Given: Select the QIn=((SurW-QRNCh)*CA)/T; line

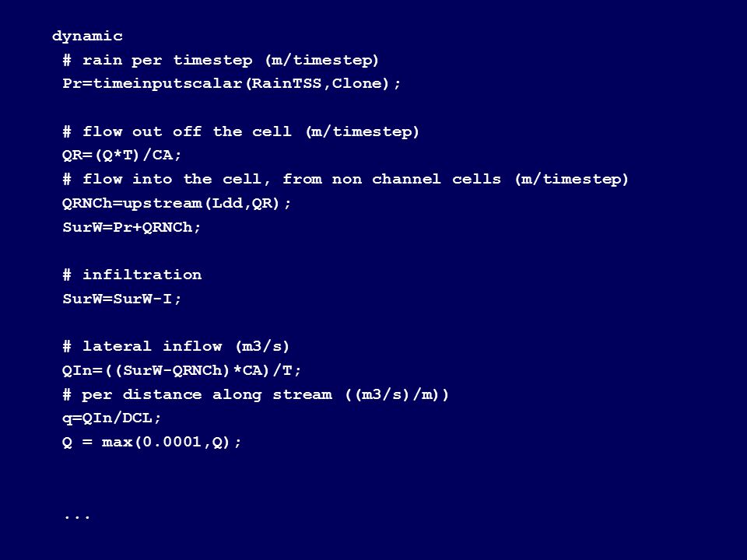Looking at the screenshot, I should (x=181, y=370).
